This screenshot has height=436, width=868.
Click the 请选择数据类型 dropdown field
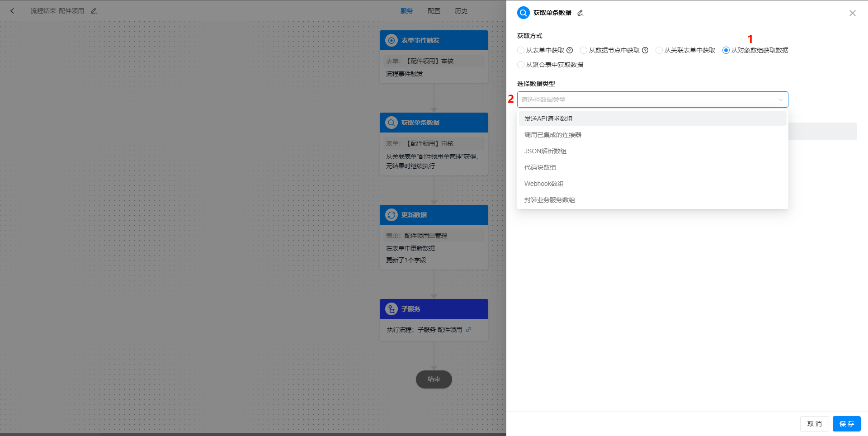[652, 100]
